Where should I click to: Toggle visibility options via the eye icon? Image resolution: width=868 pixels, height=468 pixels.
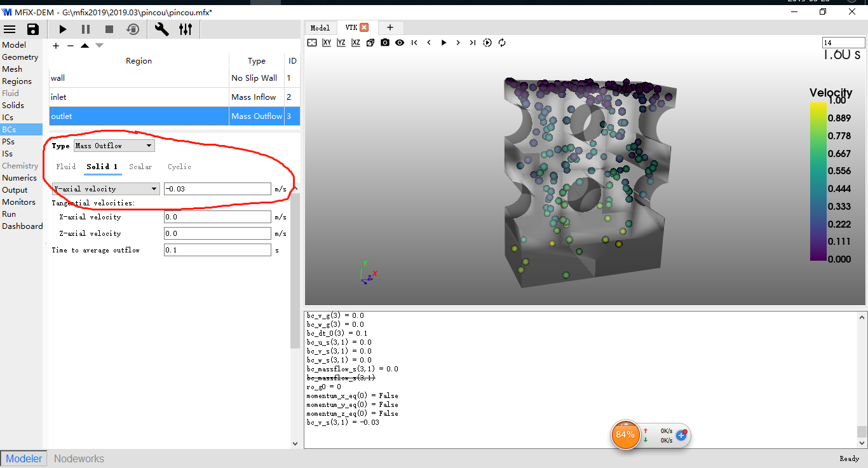[400, 43]
